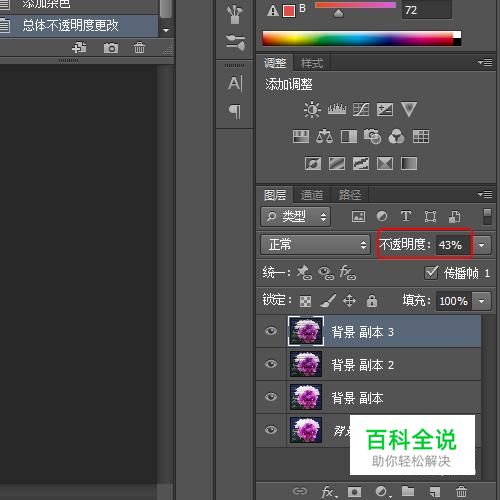The image size is (500, 500).
Task: Hide the 背景 副本 2 layer
Action: click(271, 364)
